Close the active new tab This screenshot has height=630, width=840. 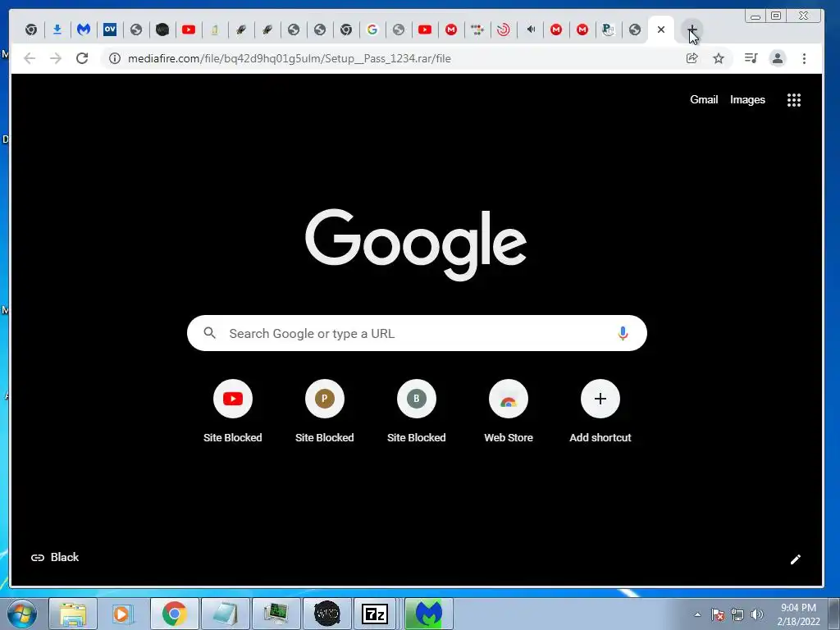[661, 30]
